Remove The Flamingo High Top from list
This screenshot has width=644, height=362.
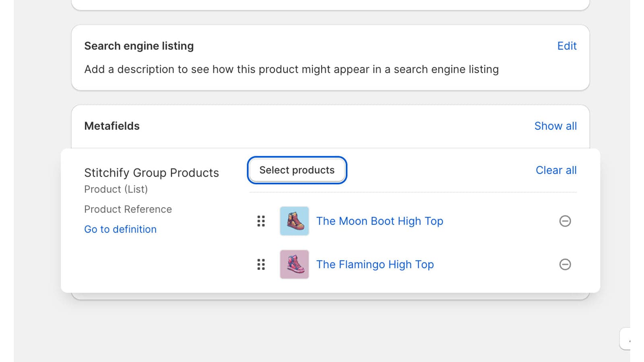pyautogui.click(x=565, y=265)
